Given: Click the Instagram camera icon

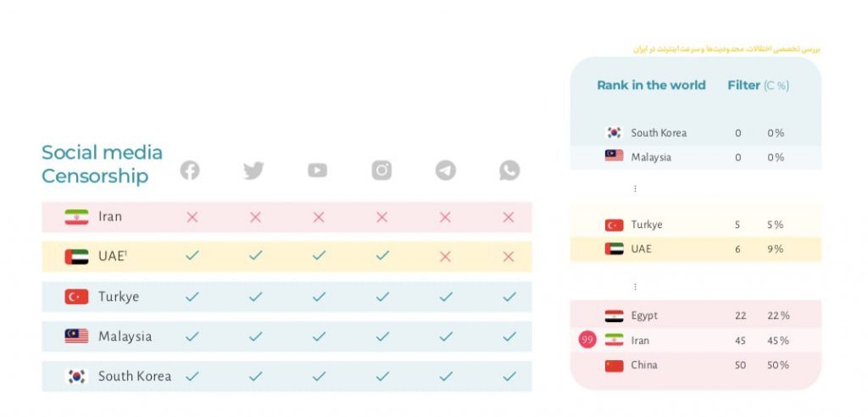Looking at the screenshot, I should pyautogui.click(x=381, y=170).
